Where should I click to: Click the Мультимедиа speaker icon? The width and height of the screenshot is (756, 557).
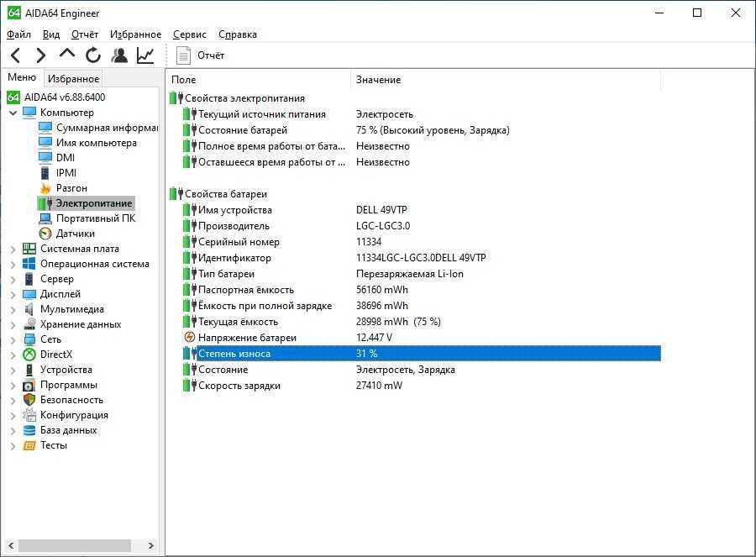(29, 309)
